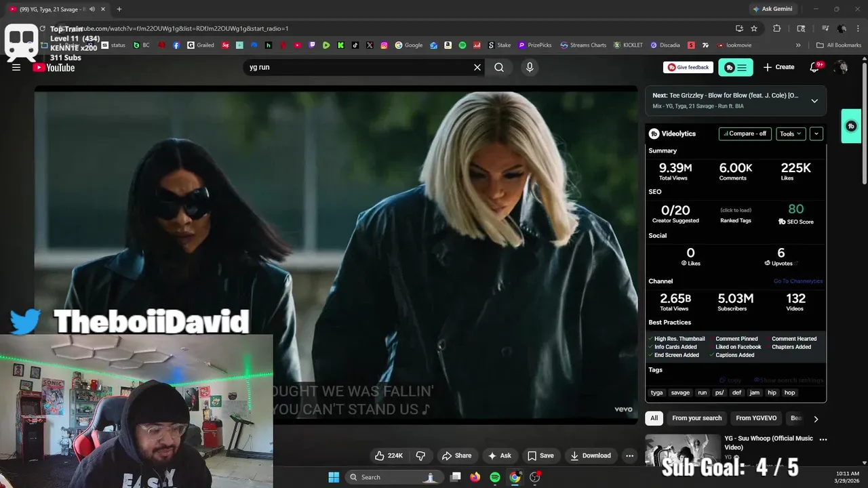Viewport: 868px width, 488px height.
Task: Expand the Next up mix playlist chevron
Action: [814, 100]
